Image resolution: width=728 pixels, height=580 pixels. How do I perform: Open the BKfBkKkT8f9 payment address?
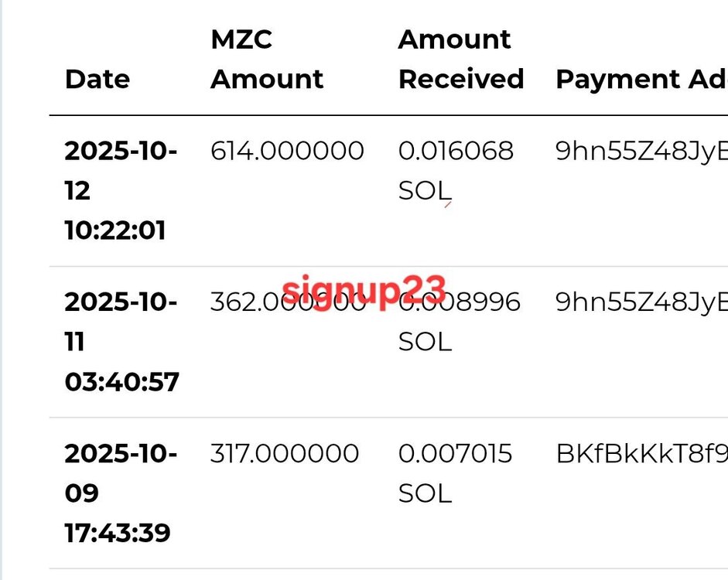click(641, 453)
